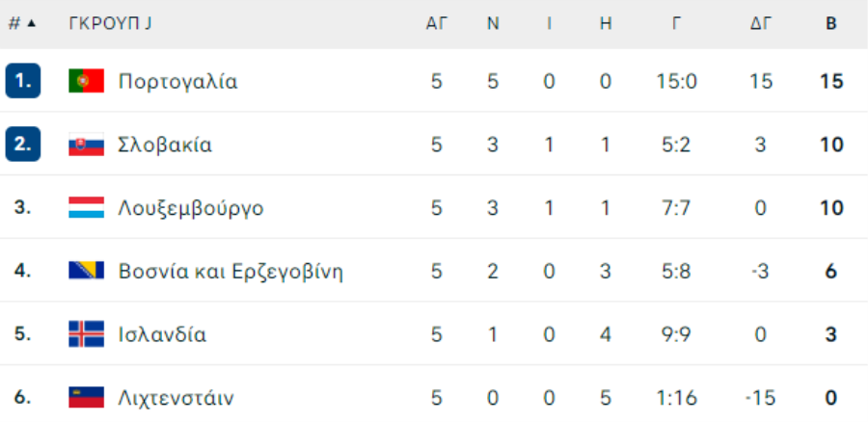Open the Σλοβακία team link

point(165,145)
